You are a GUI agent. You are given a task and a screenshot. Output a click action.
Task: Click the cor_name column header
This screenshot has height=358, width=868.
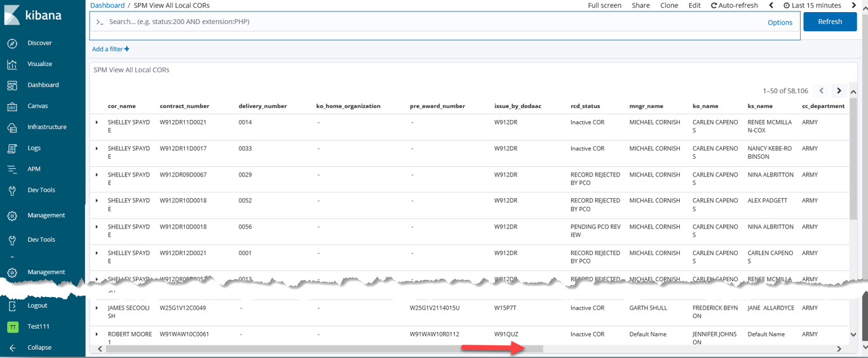click(121, 106)
